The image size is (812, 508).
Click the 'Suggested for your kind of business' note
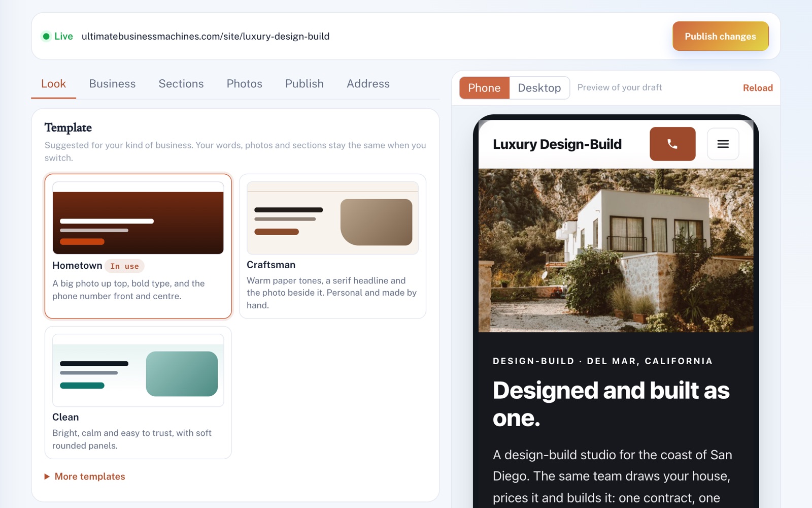235,151
